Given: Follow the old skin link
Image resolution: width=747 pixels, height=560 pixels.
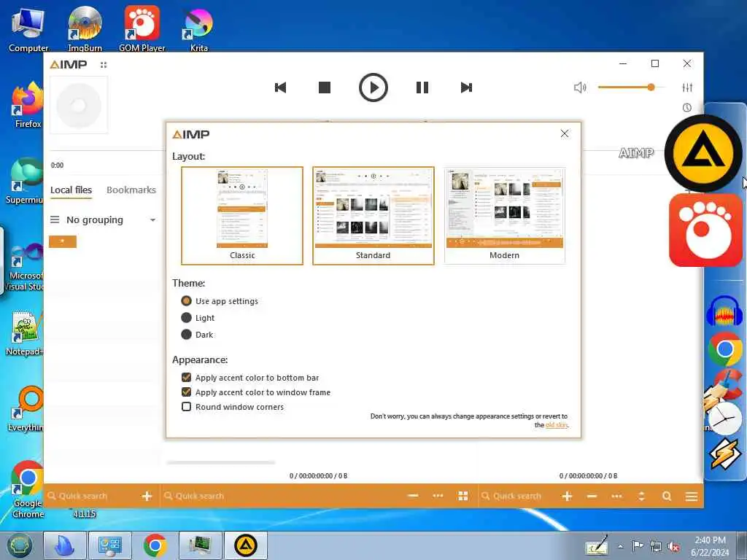Looking at the screenshot, I should [556, 425].
